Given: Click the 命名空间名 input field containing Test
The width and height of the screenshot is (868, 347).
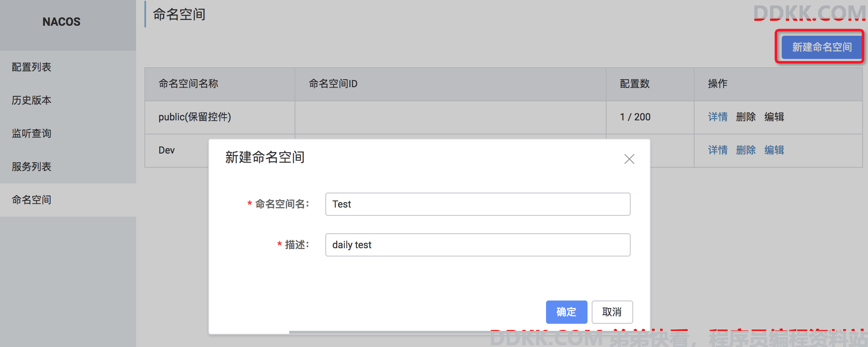Looking at the screenshot, I should [478, 204].
